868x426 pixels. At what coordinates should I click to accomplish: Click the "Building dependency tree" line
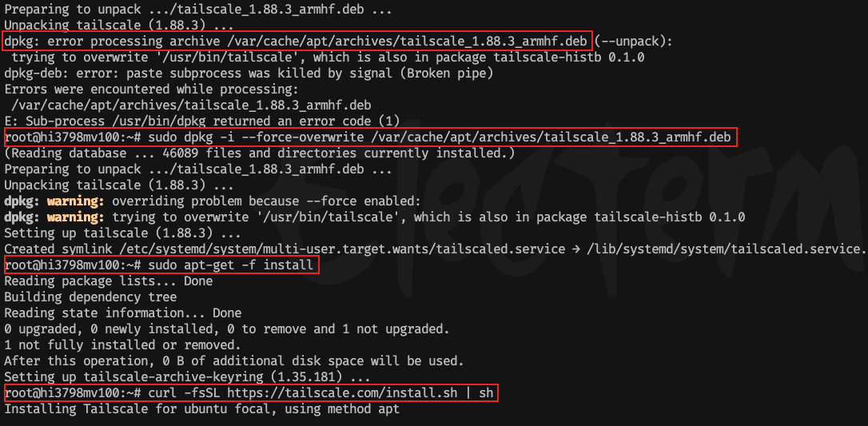[x=89, y=297]
